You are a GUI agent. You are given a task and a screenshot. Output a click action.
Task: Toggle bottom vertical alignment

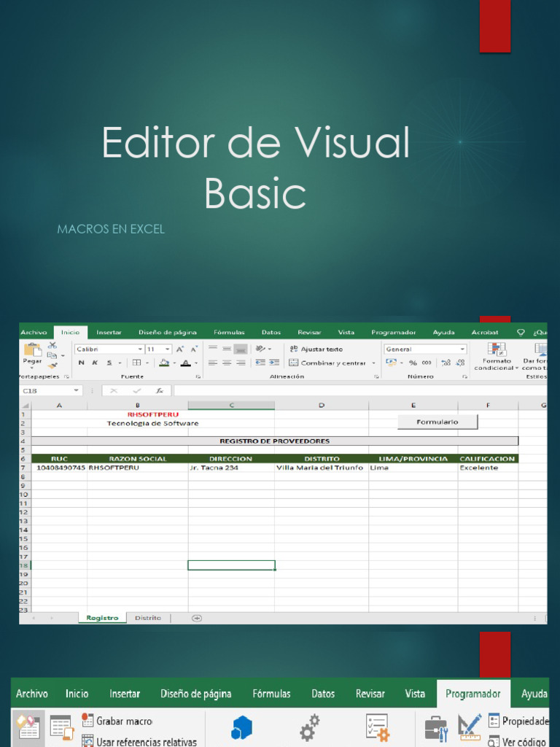241,349
